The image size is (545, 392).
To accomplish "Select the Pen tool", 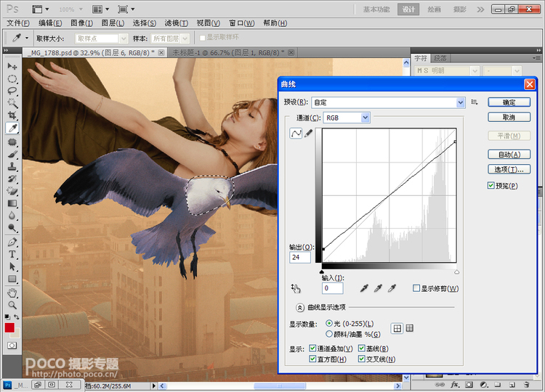I will (12, 242).
